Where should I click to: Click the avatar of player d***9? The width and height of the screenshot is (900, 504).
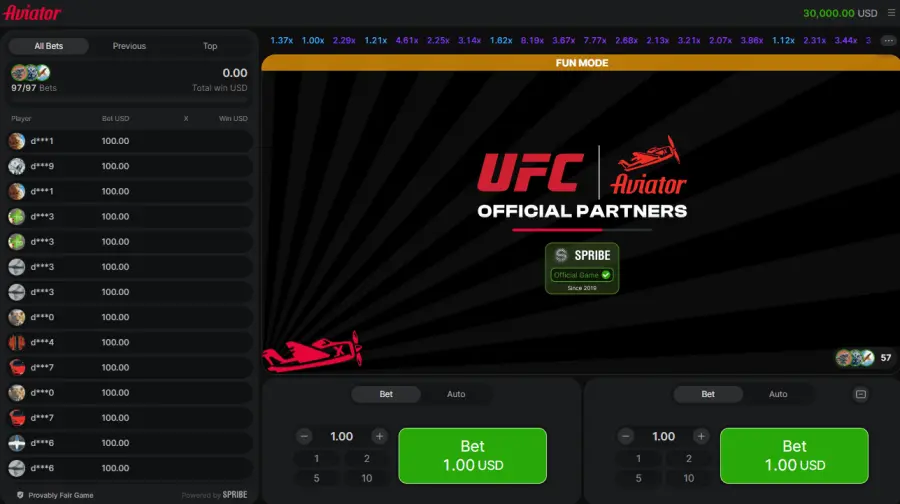[17, 166]
